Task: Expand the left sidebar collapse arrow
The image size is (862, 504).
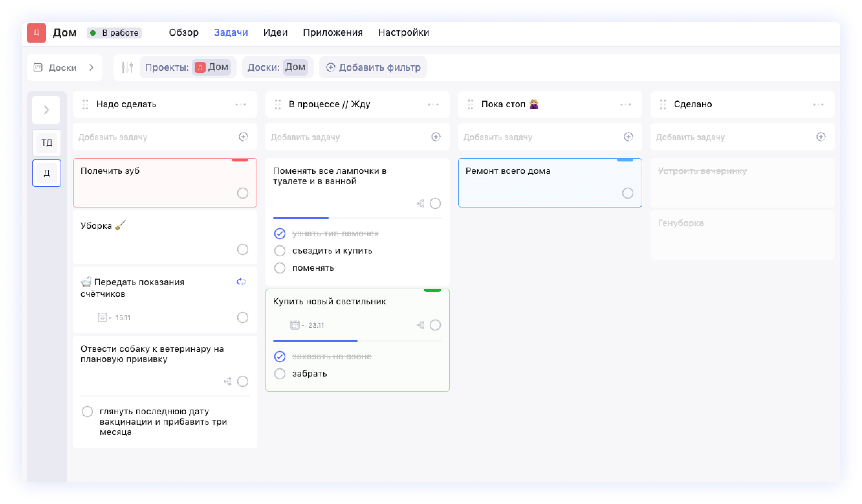Action: 47,110
